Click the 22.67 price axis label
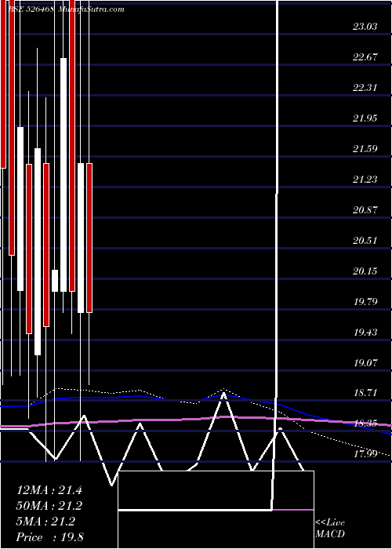Screen dimensions: 392x549 (365, 57)
